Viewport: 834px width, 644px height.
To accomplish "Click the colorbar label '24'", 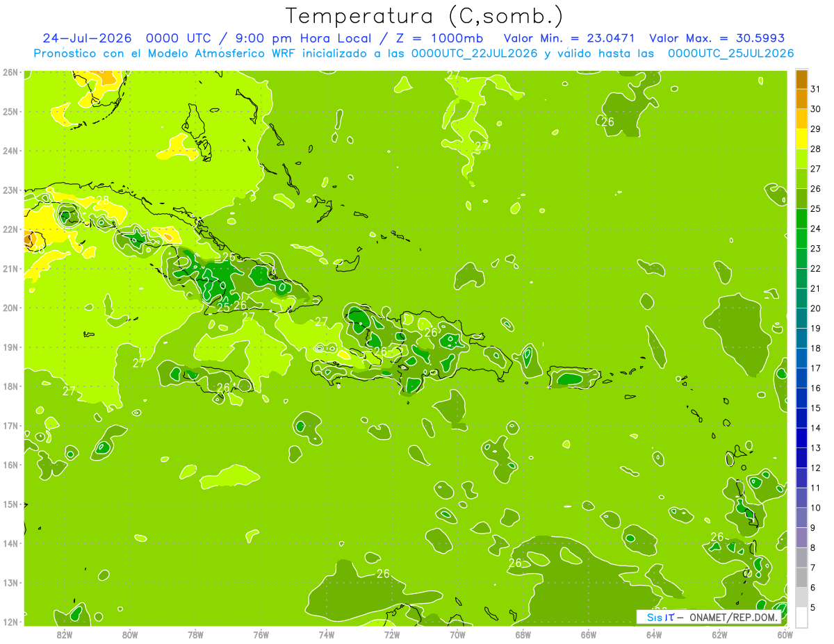I will pos(815,228).
